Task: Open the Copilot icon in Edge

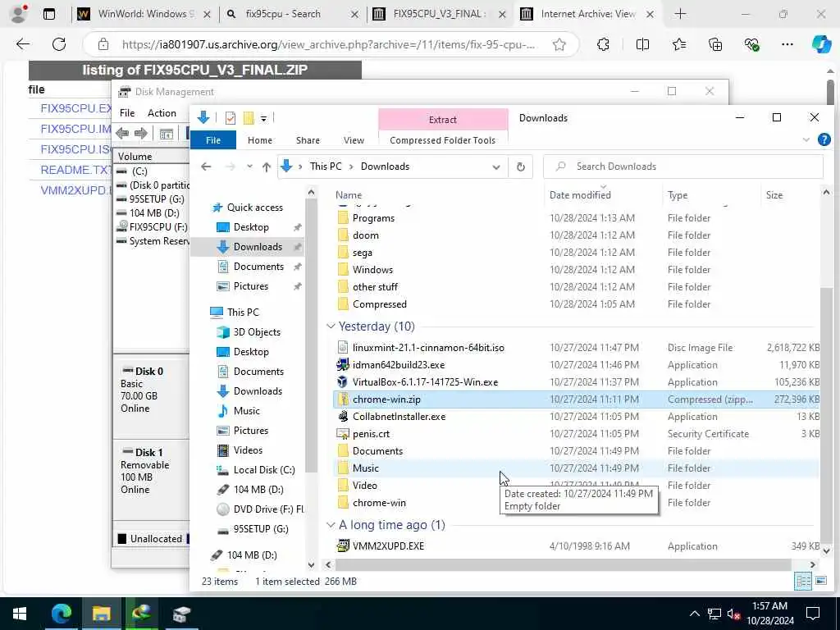Action: click(820, 44)
